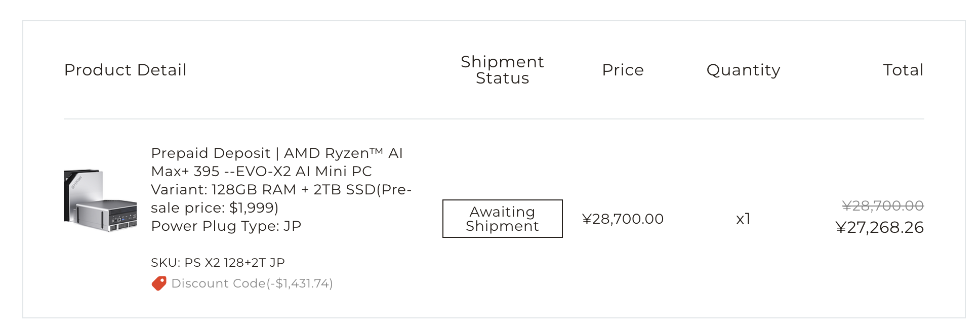Click the Product Detail column header
The width and height of the screenshot is (980, 328).
tap(126, 70)
